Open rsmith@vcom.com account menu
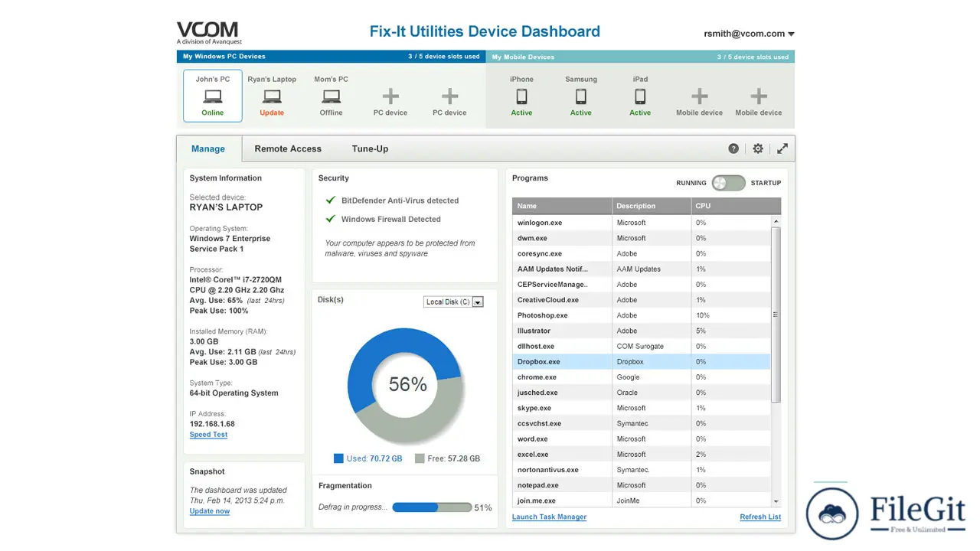 (749, 34)
